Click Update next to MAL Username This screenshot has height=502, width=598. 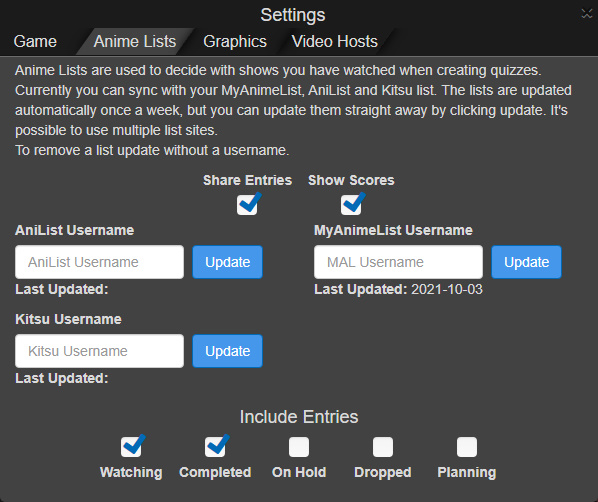point(526,262)
